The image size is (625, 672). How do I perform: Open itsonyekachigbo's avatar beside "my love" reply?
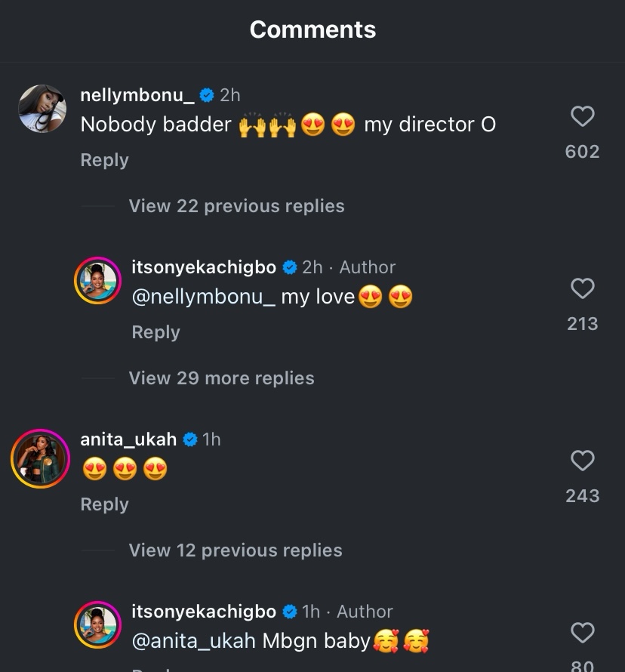click(98, 282)
